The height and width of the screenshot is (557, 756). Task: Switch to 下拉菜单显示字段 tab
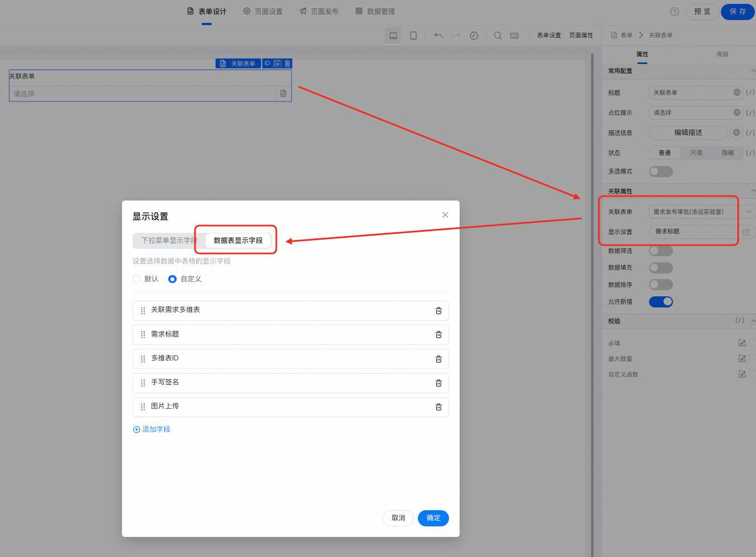(x=168, y=241)
